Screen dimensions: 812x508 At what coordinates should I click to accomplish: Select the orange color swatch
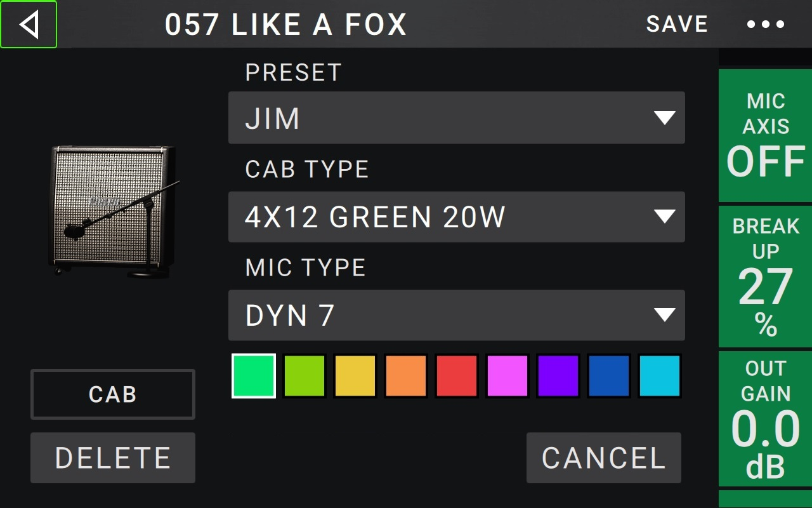(x=406, y=376)
